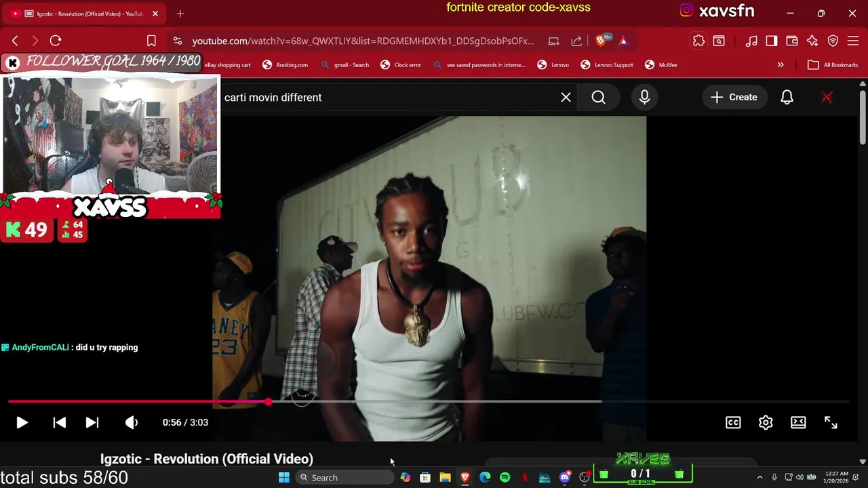The image size is (868, 488).
Task: Open the Booking.com bookmark
Action: pos(285,65)
